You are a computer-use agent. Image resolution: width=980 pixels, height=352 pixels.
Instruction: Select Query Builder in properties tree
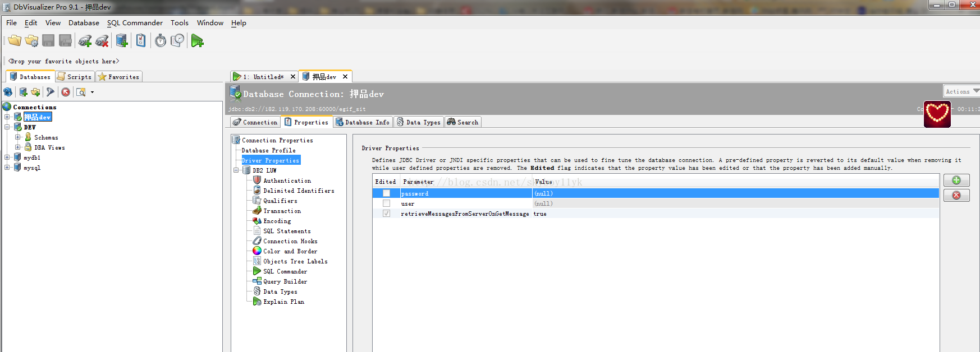point(285,281)
